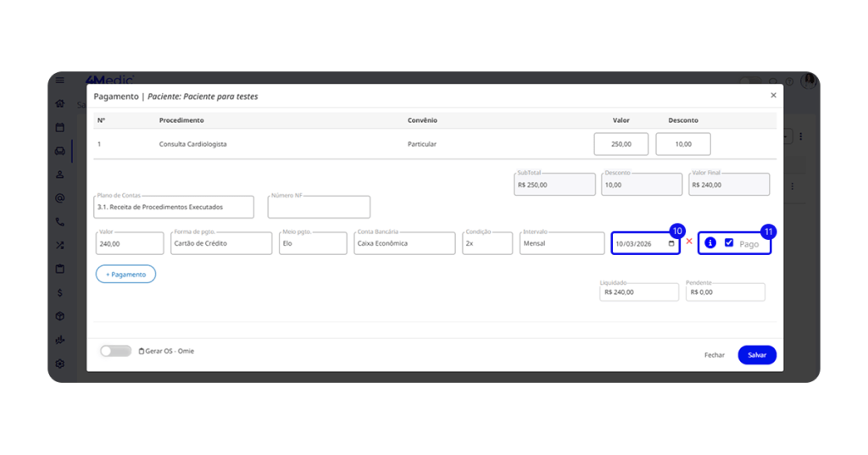The height and width of the screenshot is (455, 868).
Task: Open the phone icon in the sidebar
Action: [59, 222]
